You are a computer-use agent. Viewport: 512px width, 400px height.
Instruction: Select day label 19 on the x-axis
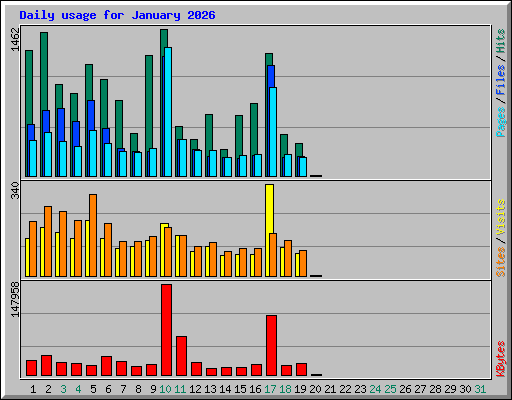[300, 389]
